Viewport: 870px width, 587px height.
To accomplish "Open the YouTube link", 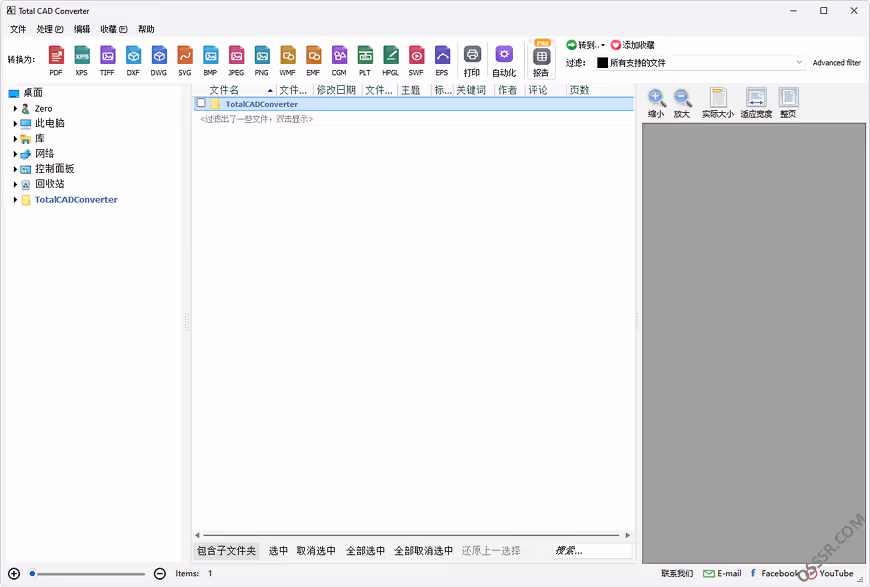I will pos(831,574).
